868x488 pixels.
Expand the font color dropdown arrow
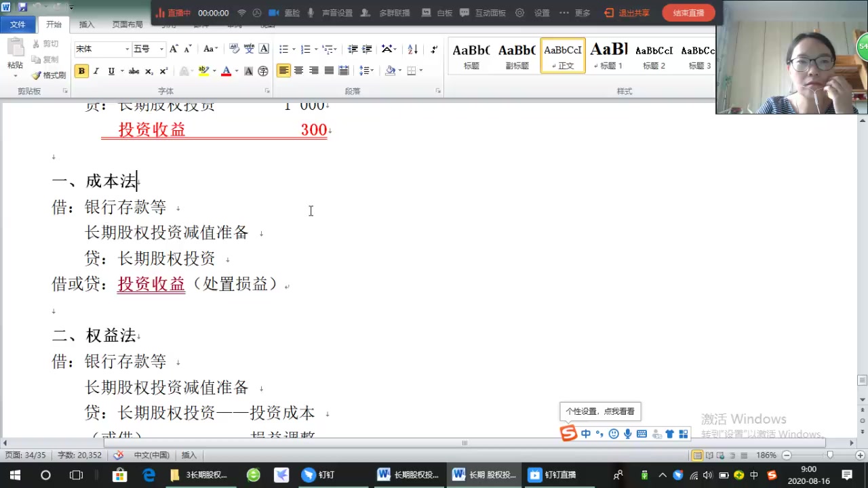point(236,71)
